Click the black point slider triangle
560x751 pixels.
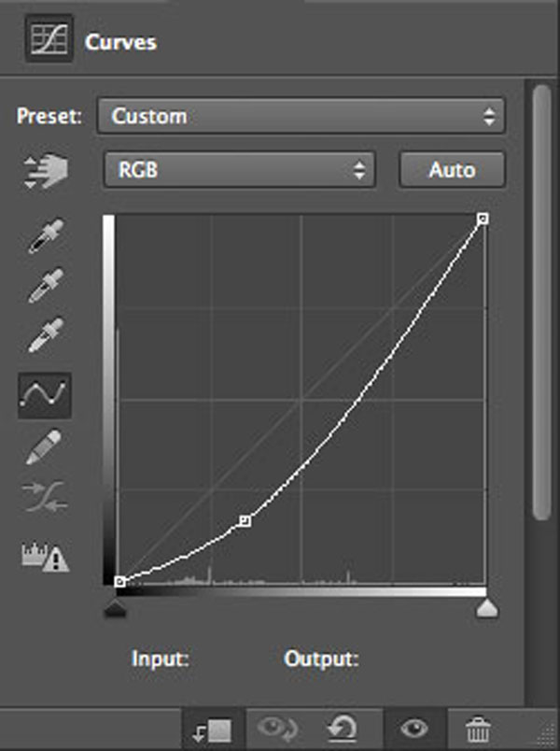click(115, 608)
